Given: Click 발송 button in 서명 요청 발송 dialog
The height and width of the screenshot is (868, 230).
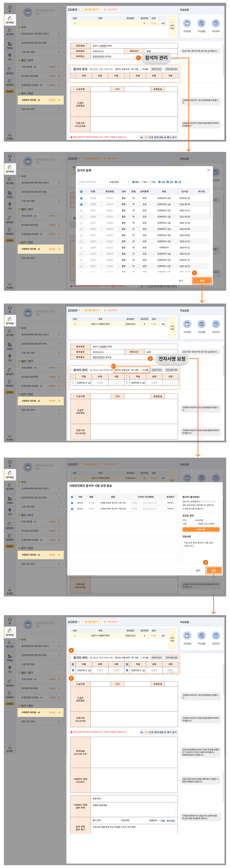Looking at the screenshot, I should [x=213, y=570].
